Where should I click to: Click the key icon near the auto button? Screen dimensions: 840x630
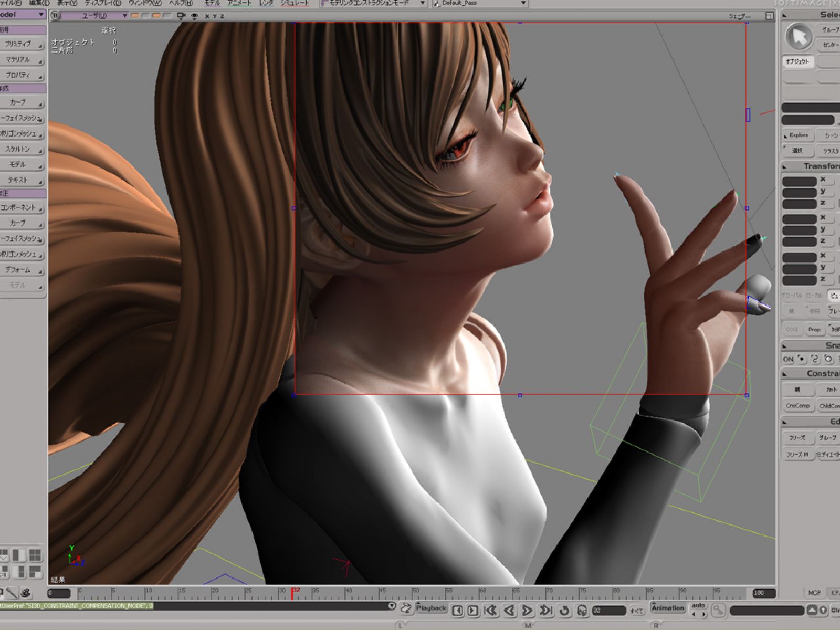click(718, 611)
